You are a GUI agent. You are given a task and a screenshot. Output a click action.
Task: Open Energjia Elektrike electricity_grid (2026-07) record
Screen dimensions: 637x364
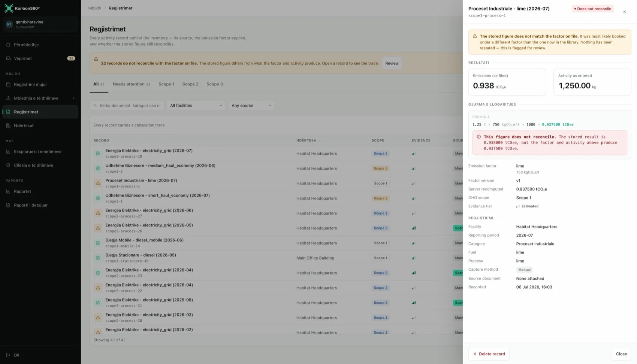(x=149, y=151)
